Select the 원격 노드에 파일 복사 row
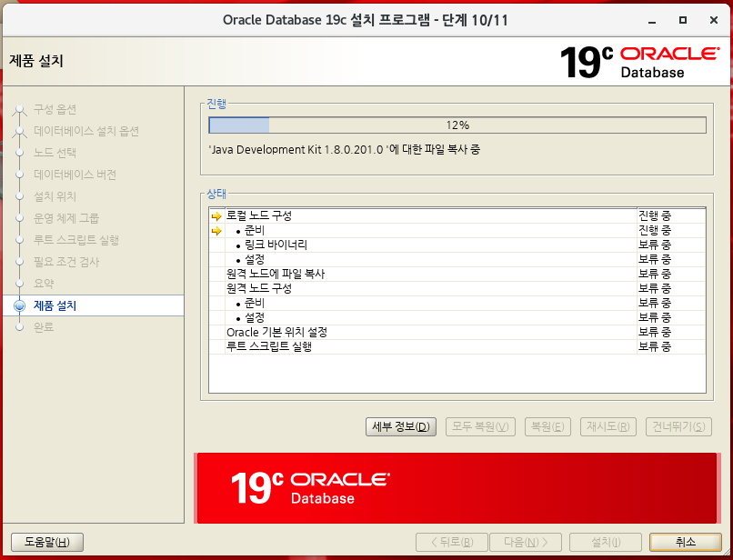This screenshot has width=733, height=560. 457,274
